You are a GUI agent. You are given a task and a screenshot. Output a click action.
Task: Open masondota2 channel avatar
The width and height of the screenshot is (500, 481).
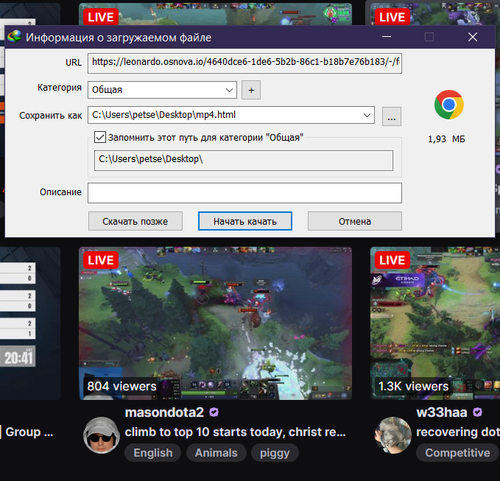[101, 435]
